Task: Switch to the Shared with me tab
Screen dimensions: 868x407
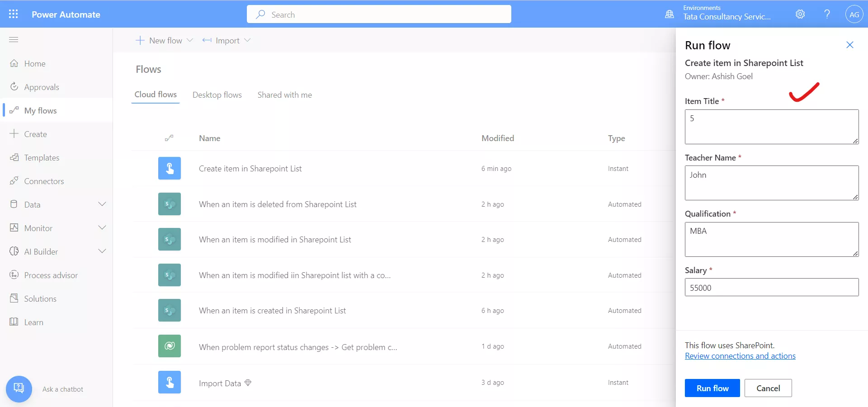Action: 285,95
